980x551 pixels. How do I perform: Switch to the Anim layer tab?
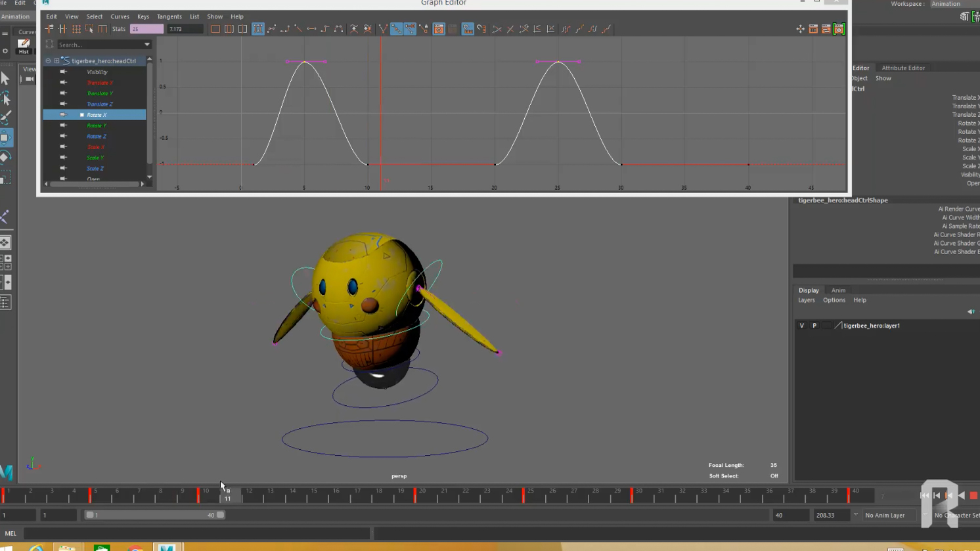click(x=838, y=290)
